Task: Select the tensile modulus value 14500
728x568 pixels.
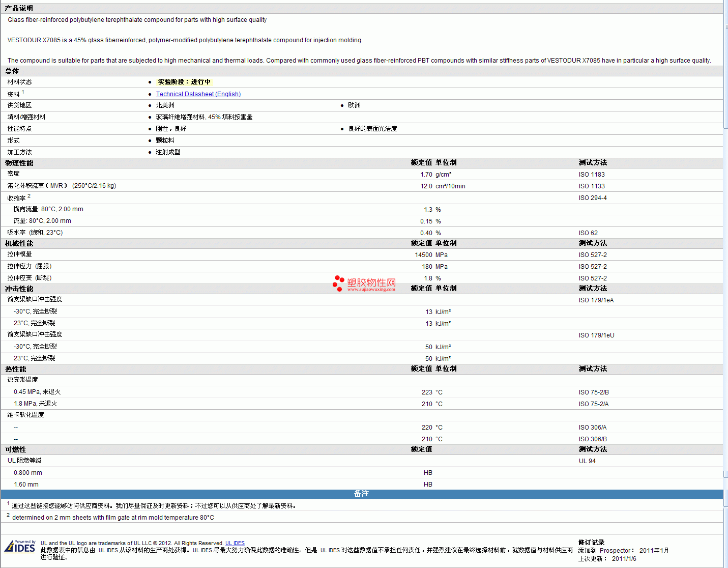Action: point(424,255)
